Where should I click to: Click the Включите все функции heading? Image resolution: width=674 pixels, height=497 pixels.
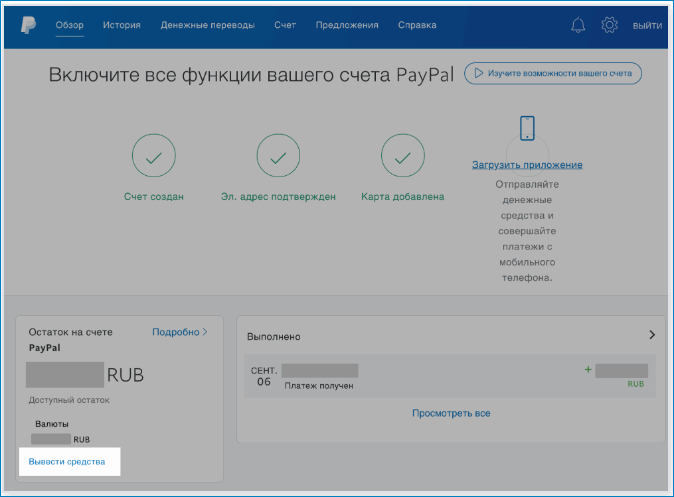click(251, 75)
